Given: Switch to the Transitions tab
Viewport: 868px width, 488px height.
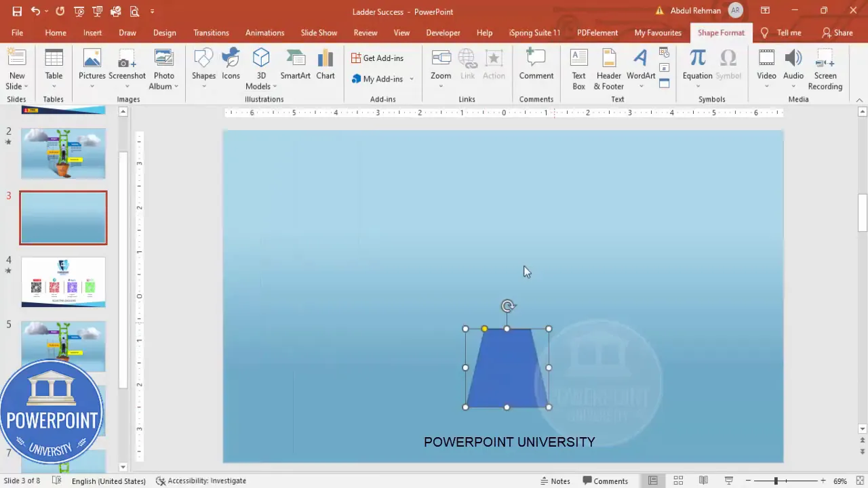Looking at the screenshot, I should click(211, 33).
